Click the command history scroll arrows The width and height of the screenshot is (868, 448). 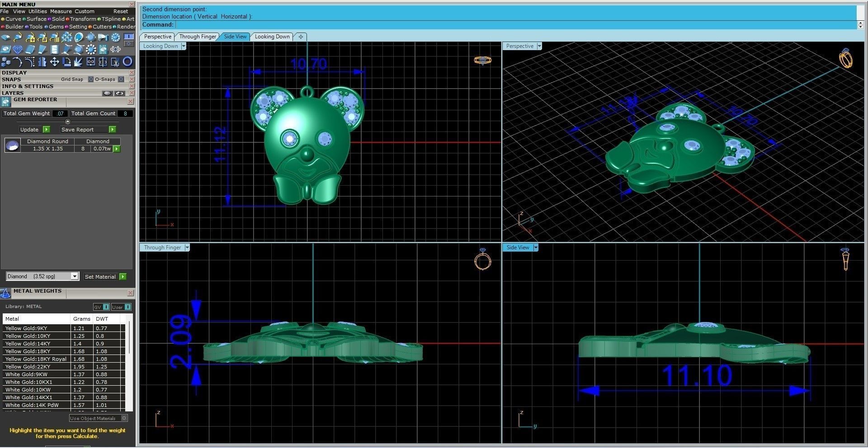click(x=861, y=24)
